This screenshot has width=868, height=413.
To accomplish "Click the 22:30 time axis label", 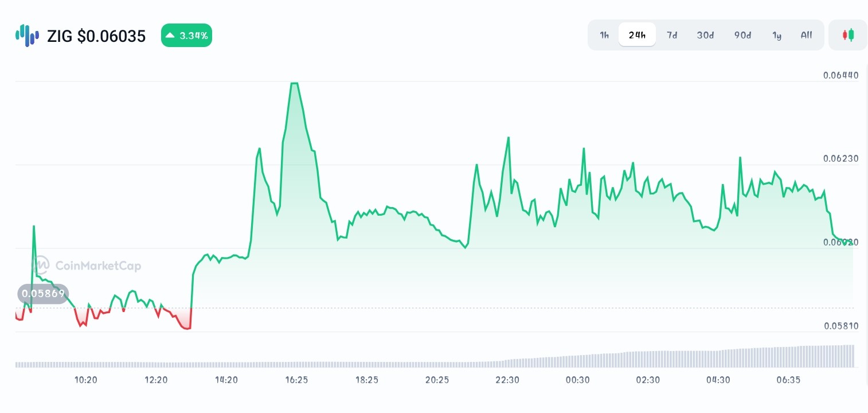I will tap(507, 380).
